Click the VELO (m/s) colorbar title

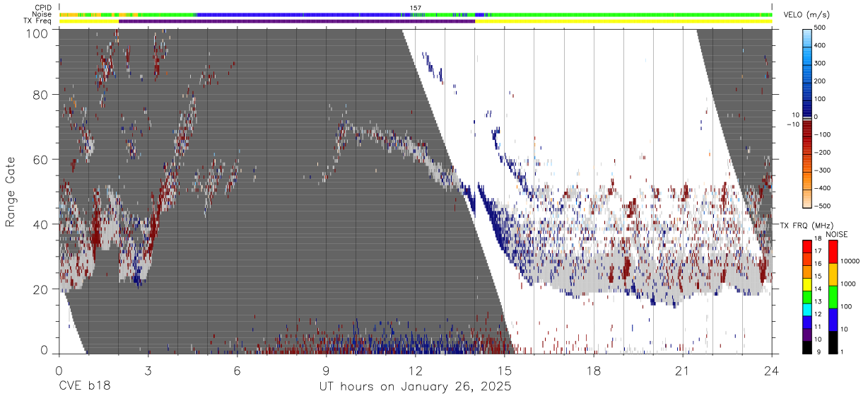point(807,15)
